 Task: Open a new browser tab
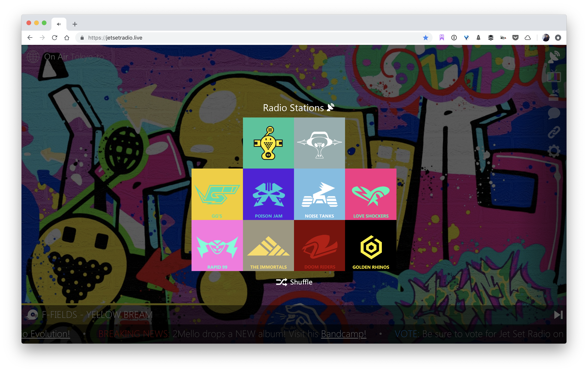click(75, 24)
